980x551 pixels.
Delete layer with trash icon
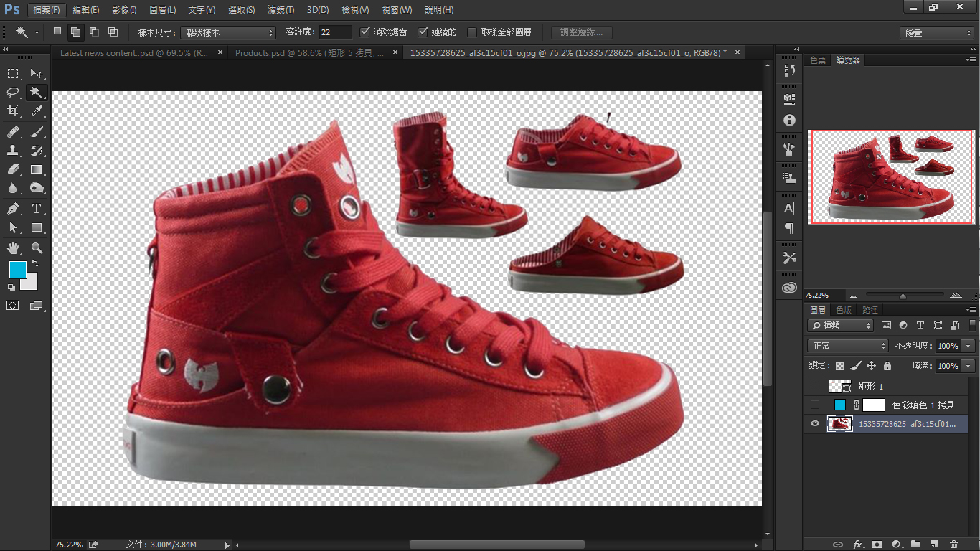pyautogui.click(x=953, y=545)
